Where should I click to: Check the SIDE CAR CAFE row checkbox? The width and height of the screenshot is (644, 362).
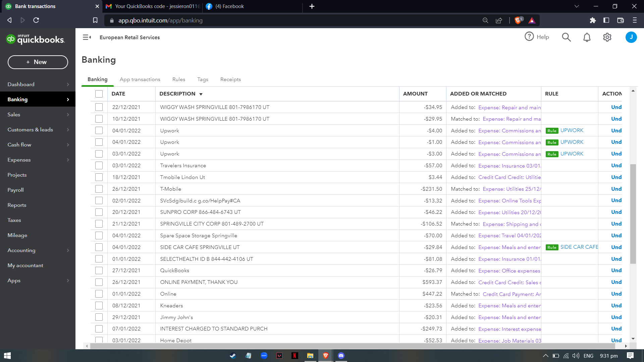tap(99, 247)
